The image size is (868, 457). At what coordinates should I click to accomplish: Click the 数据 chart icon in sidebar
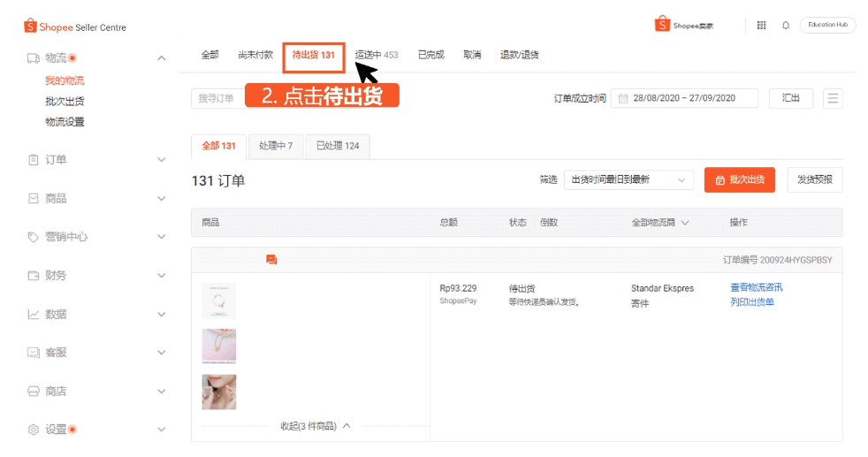(34, 315)
